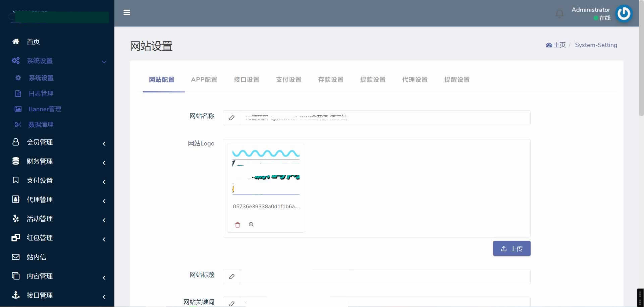644x307 pixels.
Task: Click the power icon avatar
Action: pos(624,14)
